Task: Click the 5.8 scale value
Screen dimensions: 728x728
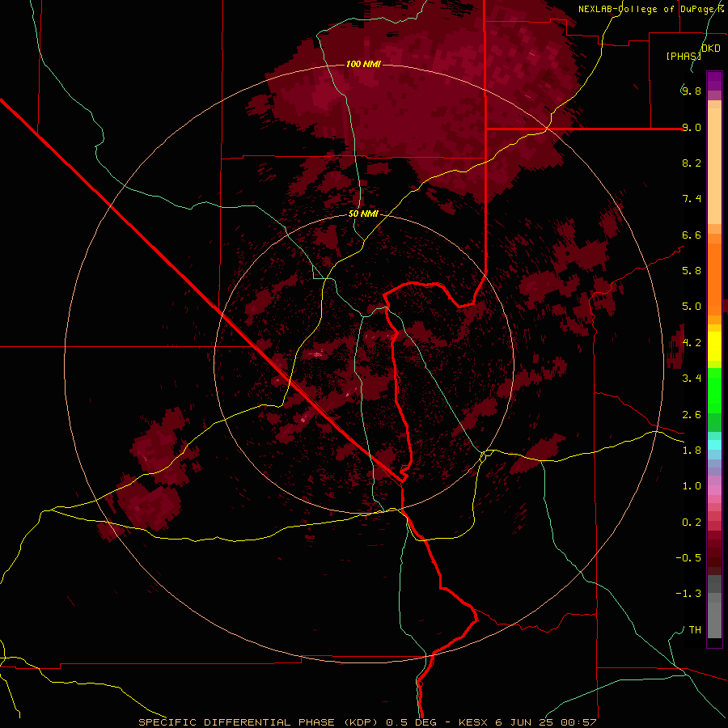Action: 692,271
